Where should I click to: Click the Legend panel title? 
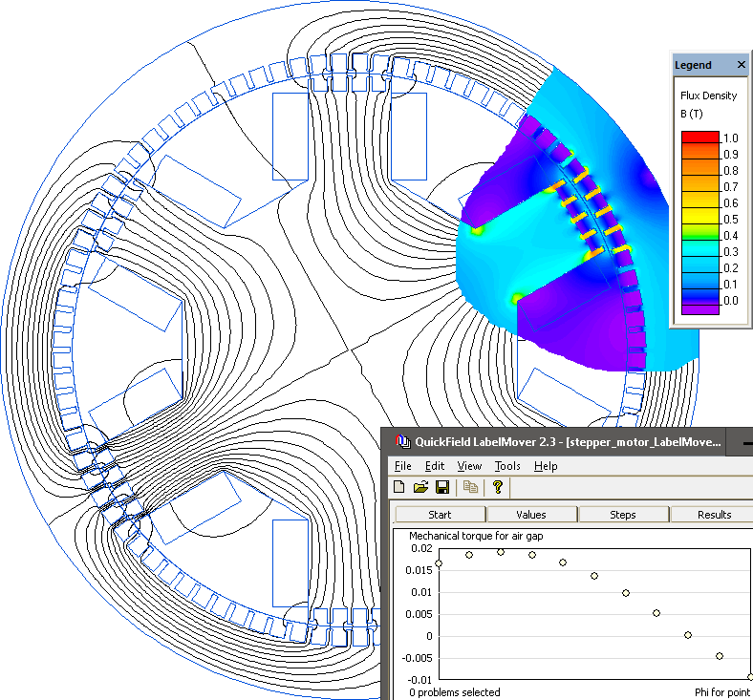pos(693,65)
